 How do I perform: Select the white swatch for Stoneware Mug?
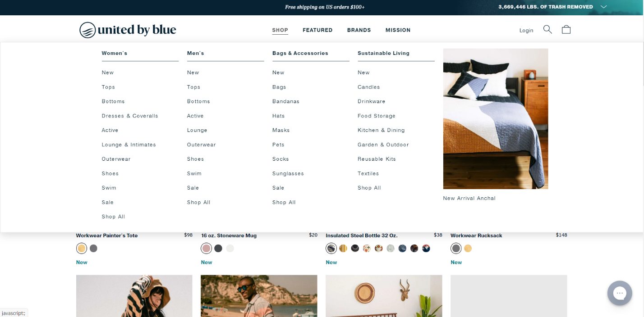pos(230,248)
